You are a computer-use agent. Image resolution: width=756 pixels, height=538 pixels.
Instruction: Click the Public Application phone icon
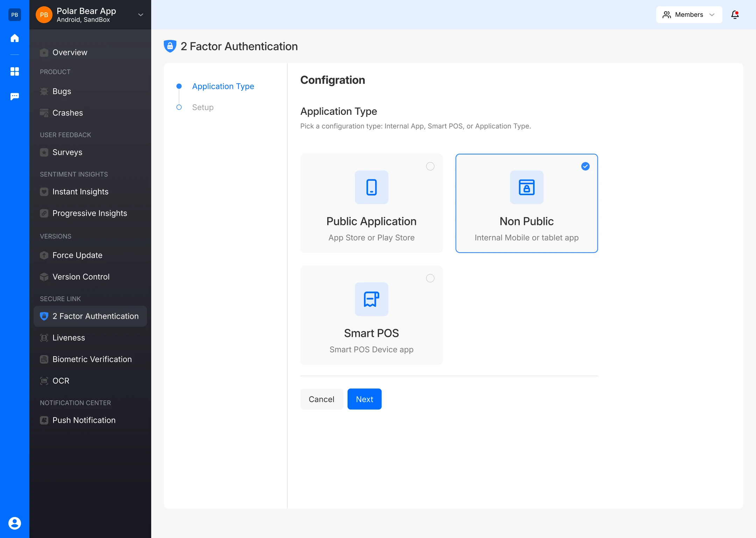pyautogui.click(x=371, y=187)
